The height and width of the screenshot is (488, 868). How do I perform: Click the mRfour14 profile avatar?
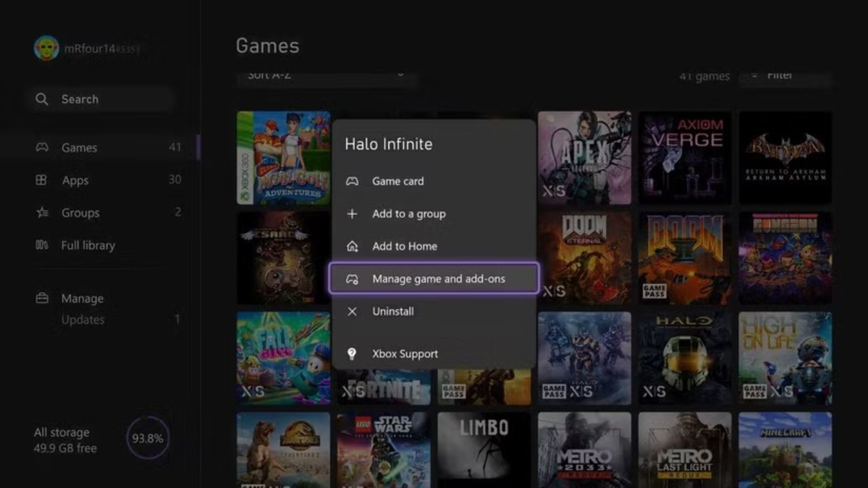point(47,48)
